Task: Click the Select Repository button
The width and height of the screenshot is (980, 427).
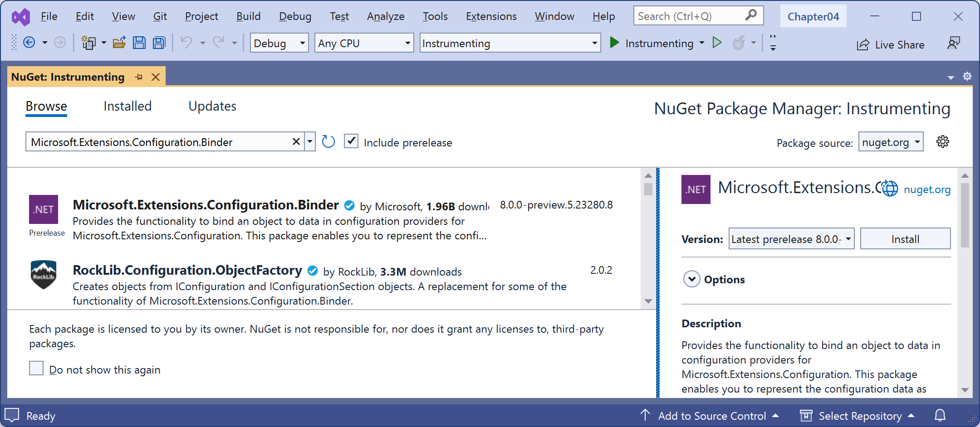Action: point(857,416)
